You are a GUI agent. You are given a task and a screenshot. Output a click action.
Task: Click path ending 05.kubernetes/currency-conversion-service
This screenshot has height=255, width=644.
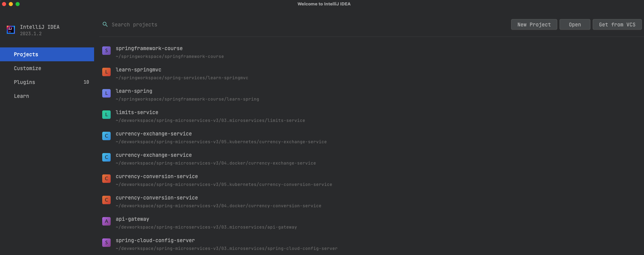click(224, 185)
